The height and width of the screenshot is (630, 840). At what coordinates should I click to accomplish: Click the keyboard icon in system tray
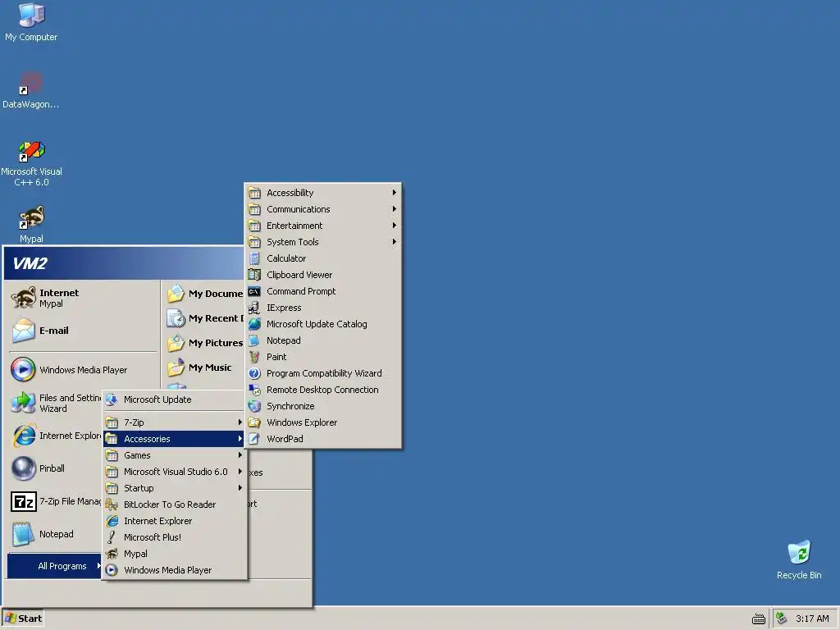759,619
